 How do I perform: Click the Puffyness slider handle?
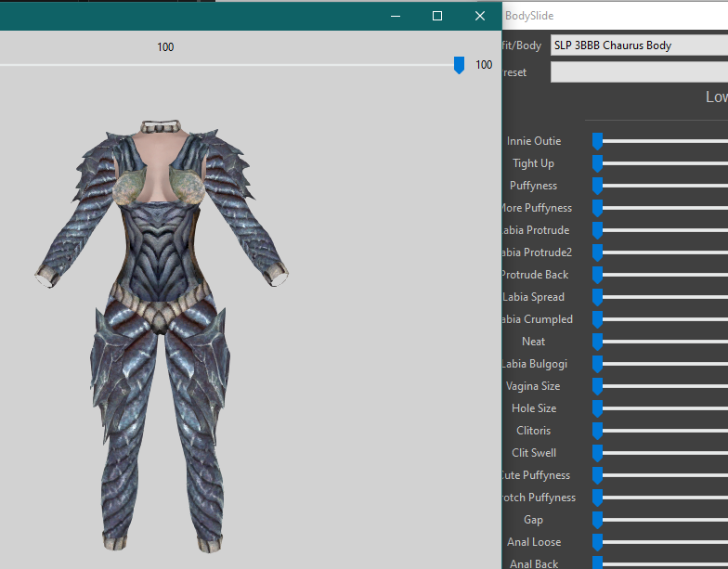[598, 186]
